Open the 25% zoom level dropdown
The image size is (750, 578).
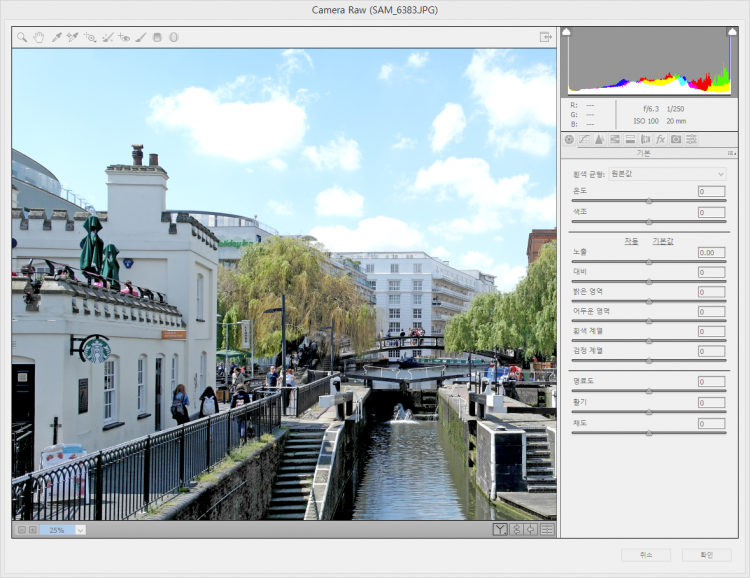80,529
